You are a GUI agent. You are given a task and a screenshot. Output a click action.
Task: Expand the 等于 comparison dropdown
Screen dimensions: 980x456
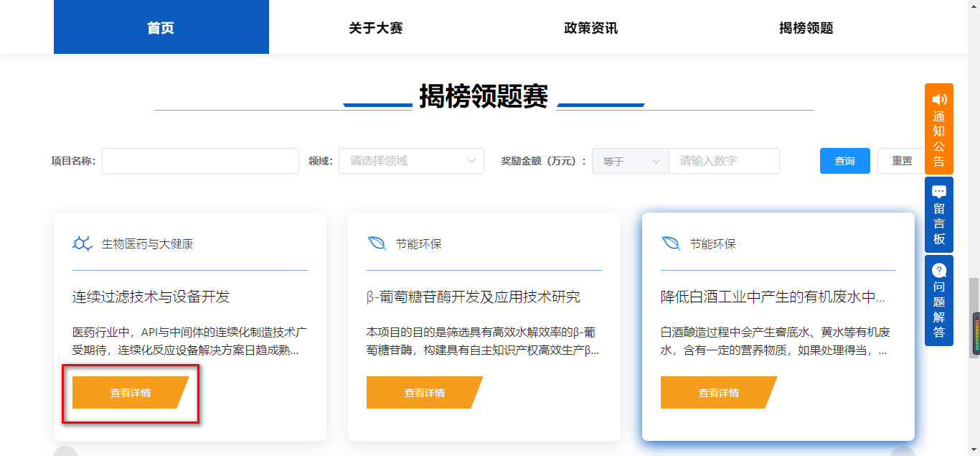click(x=629, y=161)
